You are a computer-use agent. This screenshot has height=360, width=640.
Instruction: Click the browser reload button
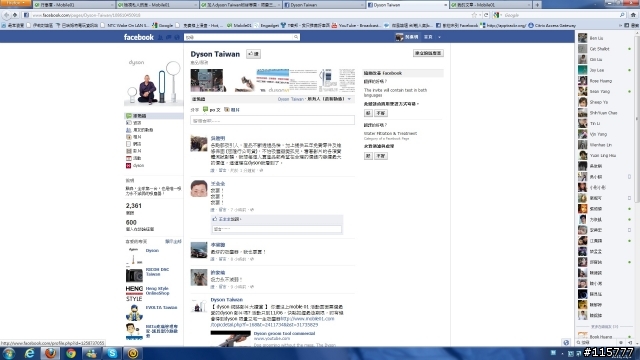[x=486, y=15]
